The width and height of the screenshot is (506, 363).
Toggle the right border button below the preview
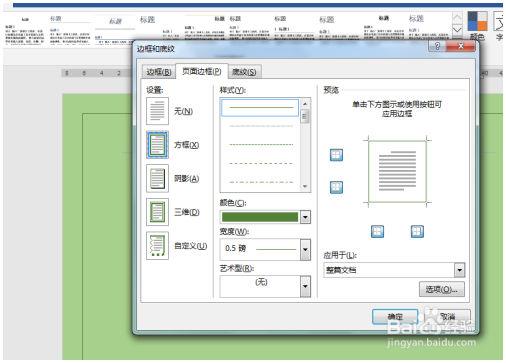(417, 231)
